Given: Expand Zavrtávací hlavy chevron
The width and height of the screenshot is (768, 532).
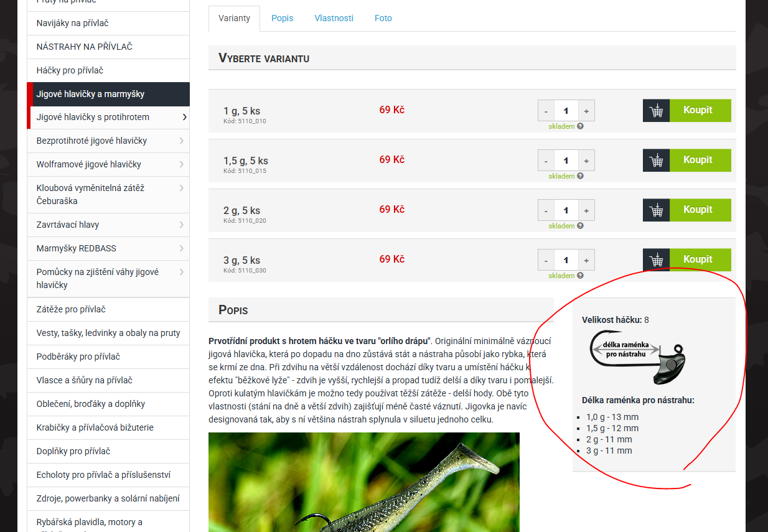Looking at the screenshot, I should [x=181, y=225].
